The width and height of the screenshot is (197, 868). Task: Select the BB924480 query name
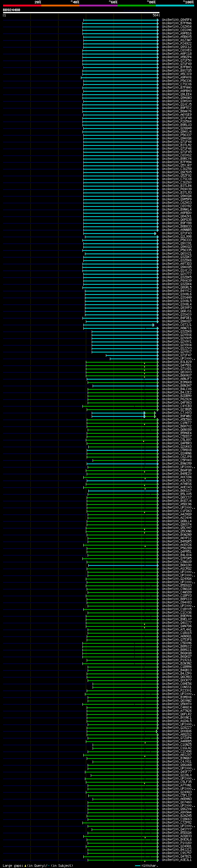11,10
